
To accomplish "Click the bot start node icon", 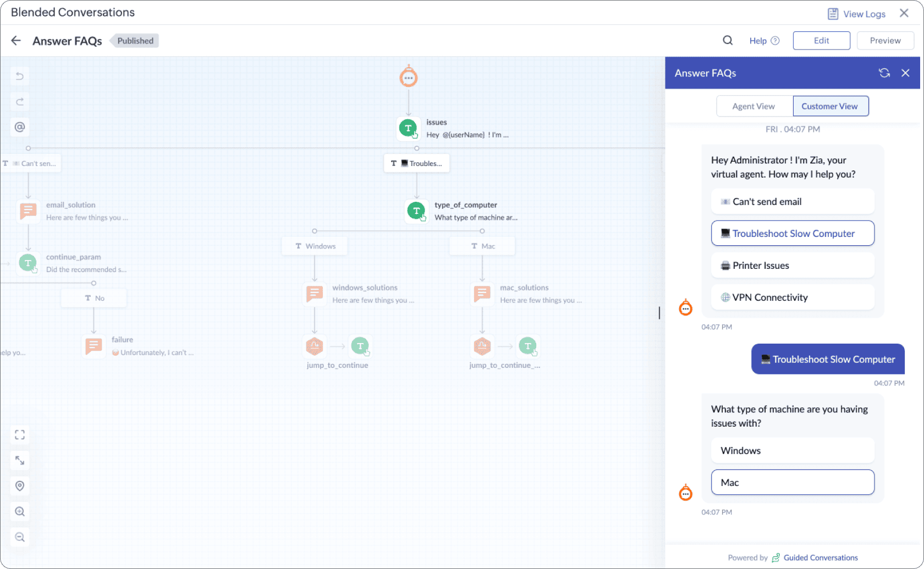I will point(408,78).
